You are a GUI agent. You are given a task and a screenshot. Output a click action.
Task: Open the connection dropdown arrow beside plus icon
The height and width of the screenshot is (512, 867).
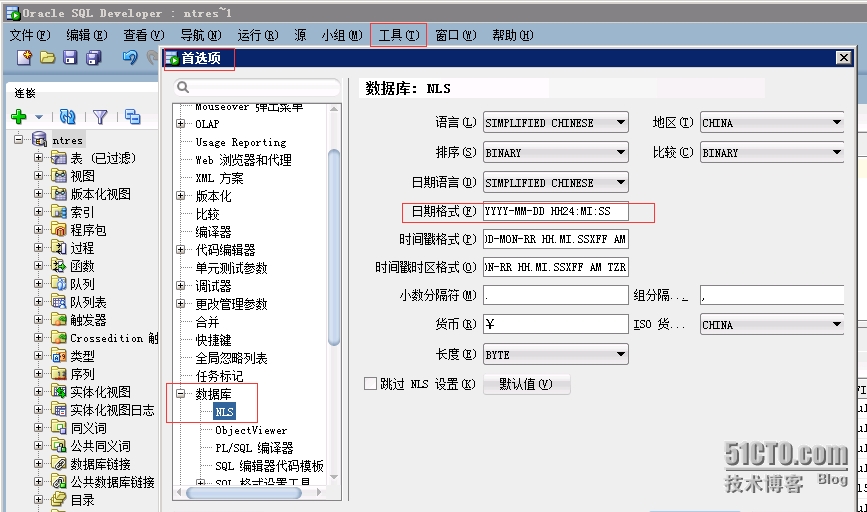pos(39,117)
